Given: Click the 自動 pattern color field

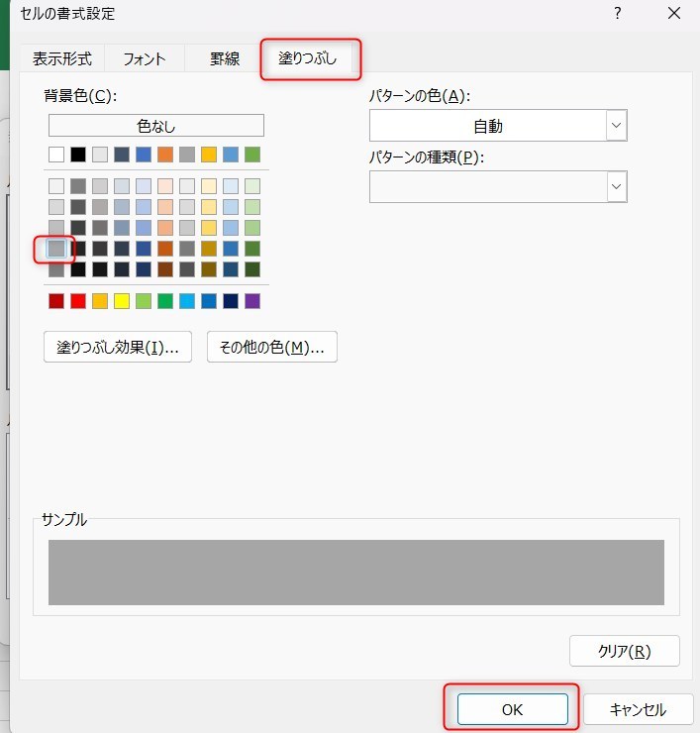Looking at the screenshot, I should point(488,125).
